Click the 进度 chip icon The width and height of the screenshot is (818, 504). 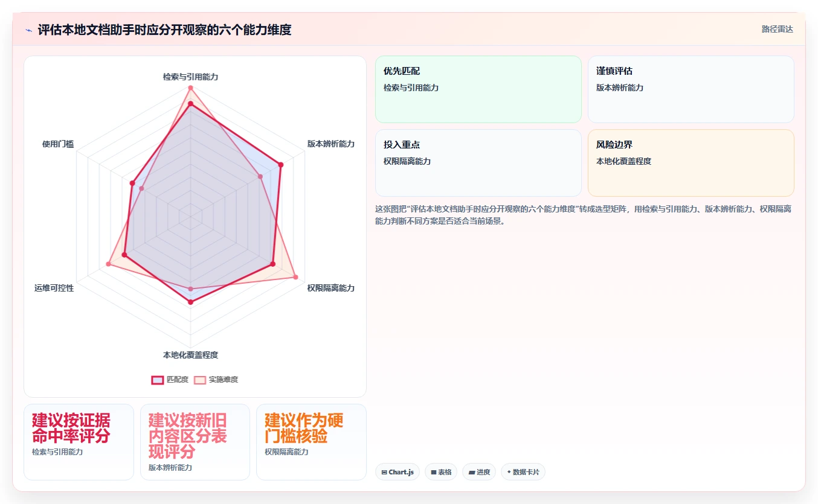click(x=472, y=473)
